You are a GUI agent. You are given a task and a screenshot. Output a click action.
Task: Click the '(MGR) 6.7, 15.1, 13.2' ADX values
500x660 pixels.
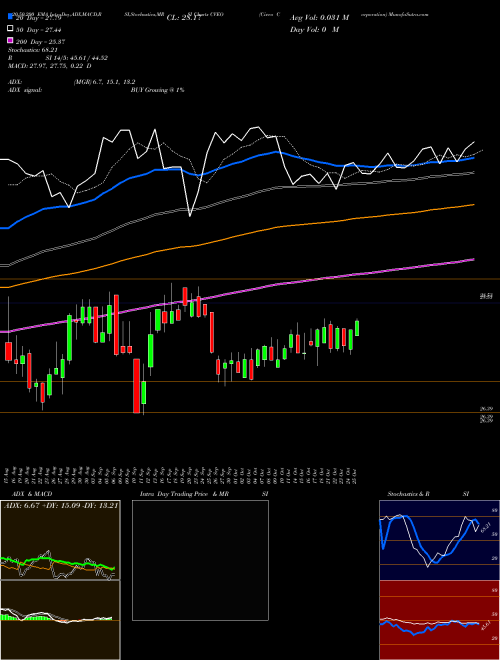[104, 82]
